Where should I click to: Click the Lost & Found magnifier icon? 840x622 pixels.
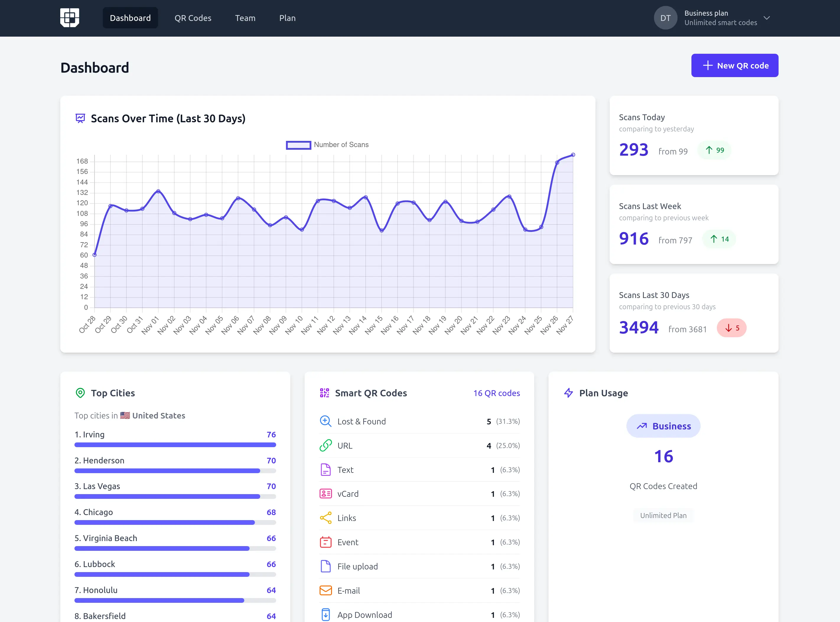coord(325,421)
